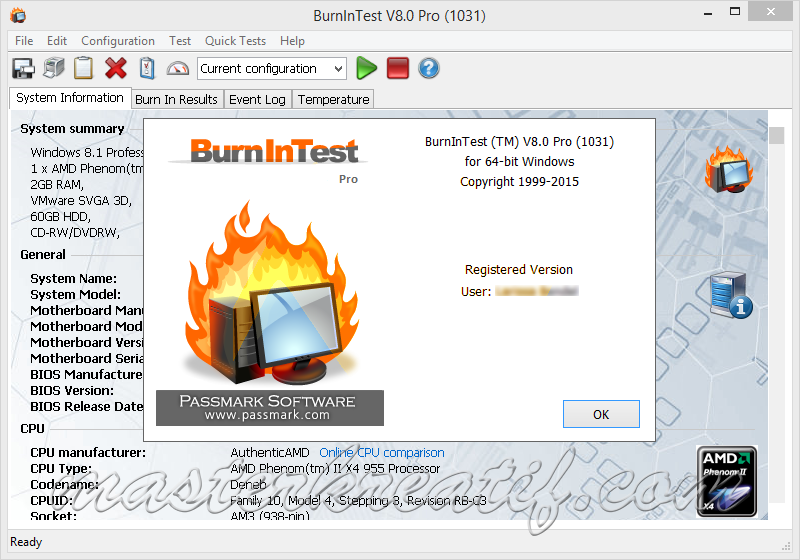The image size is (800, 560).
Task: Close the BurnInTest window
Action: pos(770,11)
